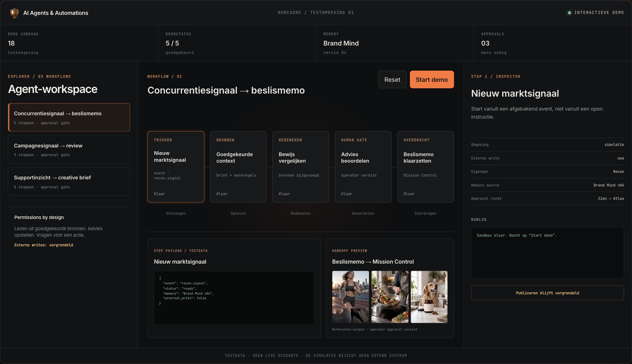Viewport: 632px width, 364px height.
Task: Click Publiceren blijft vergrendeld button
Action: click(x=547, y=293)
